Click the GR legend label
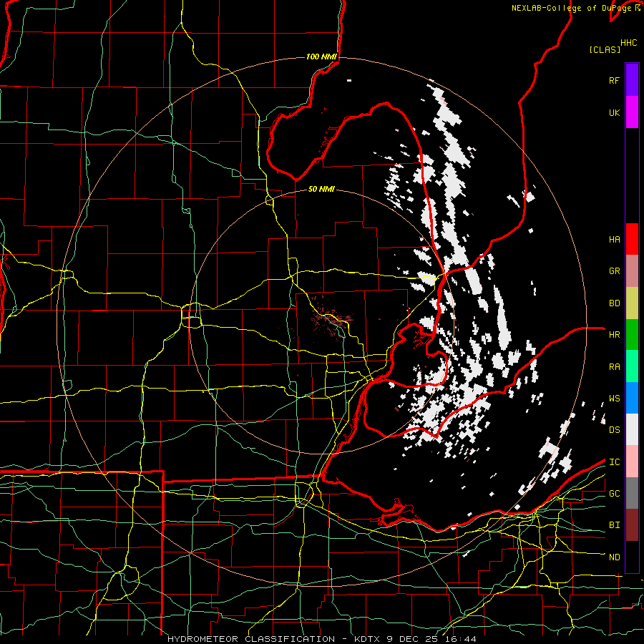The height and width of the screenshot is (644, 644). tap(615, 271)
